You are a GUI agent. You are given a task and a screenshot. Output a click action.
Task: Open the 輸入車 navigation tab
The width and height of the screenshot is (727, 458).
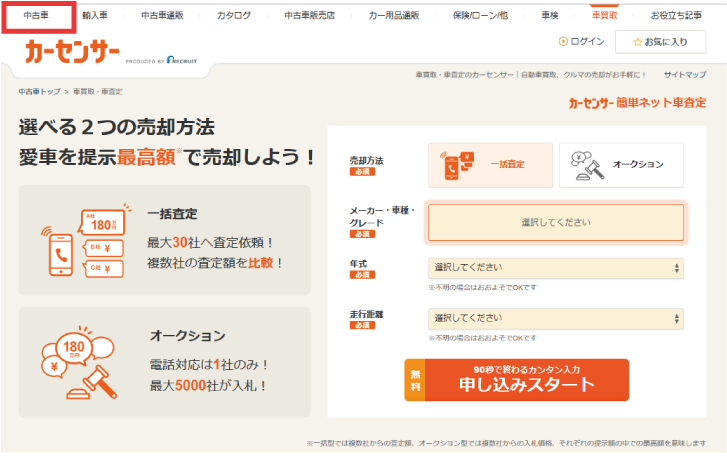pyautogui.click(x=95, y=16)
